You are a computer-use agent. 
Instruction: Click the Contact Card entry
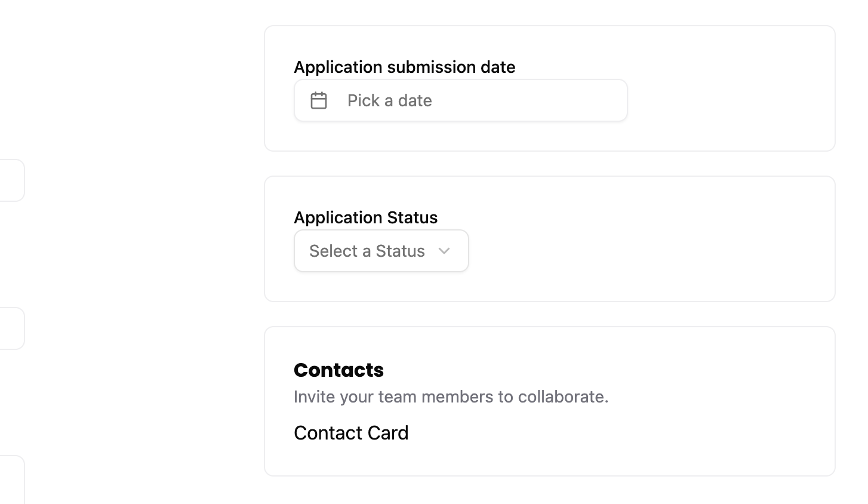pyautogui.click(x=351, y=433)
